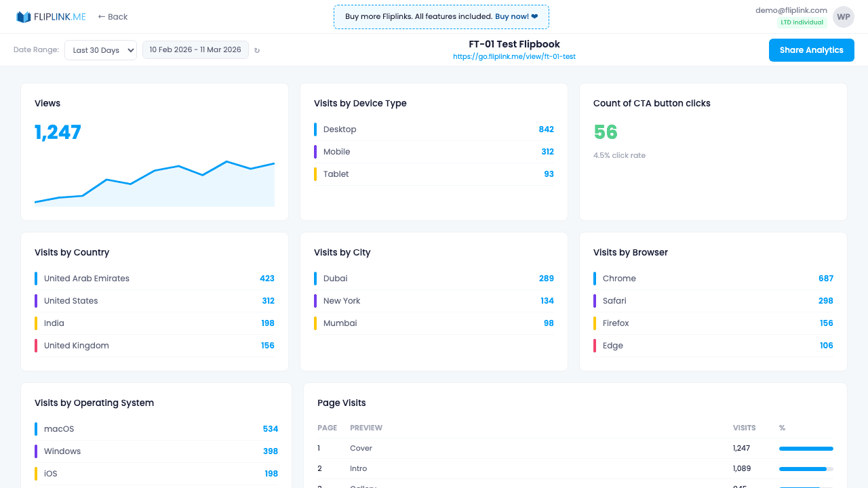868x488 pixels.
Task: Open the Last 30 Days dropdown
Action: tap(100, 49)
